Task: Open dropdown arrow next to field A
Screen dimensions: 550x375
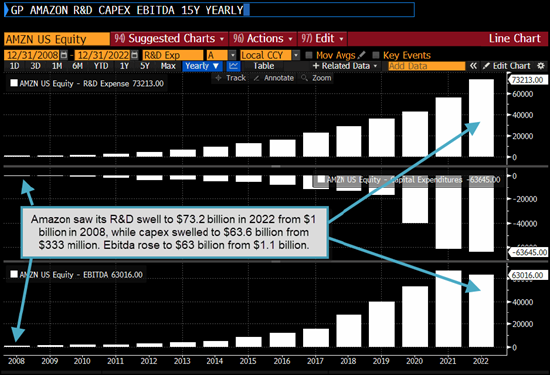Action: click(x=233, y=55)
